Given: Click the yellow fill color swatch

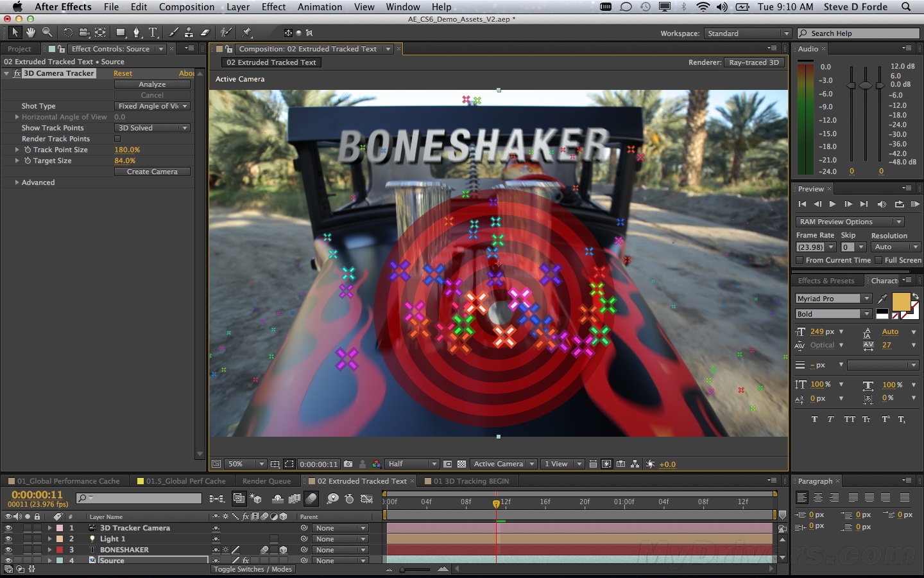Looking at the screenshot, I should pos(900,301).
